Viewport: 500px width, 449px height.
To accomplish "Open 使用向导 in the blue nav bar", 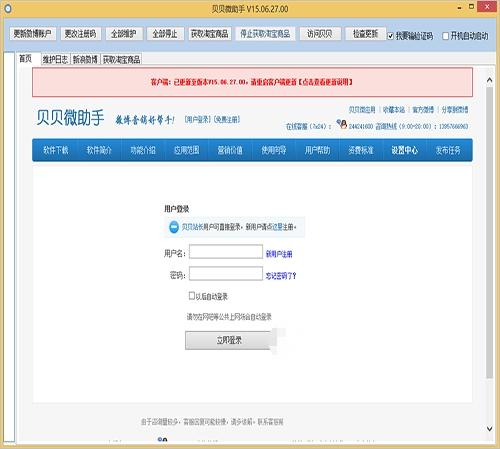I will pos(274,150).
